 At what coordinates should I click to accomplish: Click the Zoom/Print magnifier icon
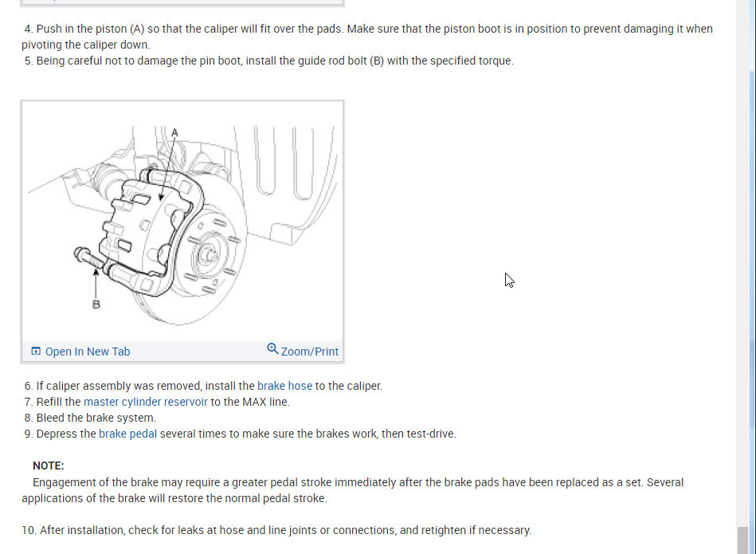[272, 348]
